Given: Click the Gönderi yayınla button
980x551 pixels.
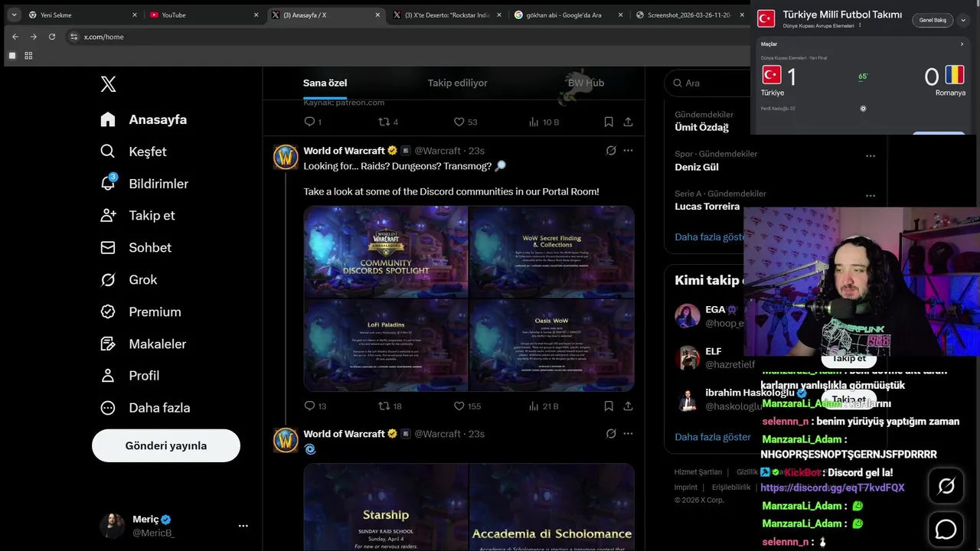Looking at the screenshot, I should (166, 445).
